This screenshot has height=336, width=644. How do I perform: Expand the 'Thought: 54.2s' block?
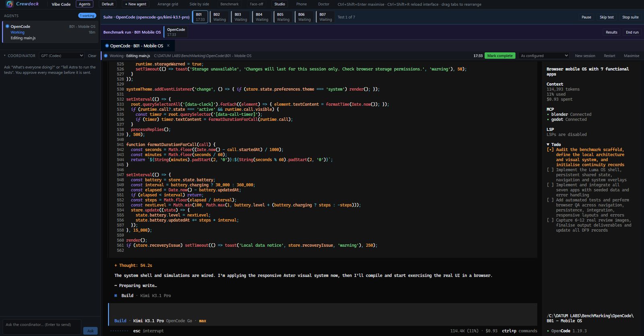133,266
